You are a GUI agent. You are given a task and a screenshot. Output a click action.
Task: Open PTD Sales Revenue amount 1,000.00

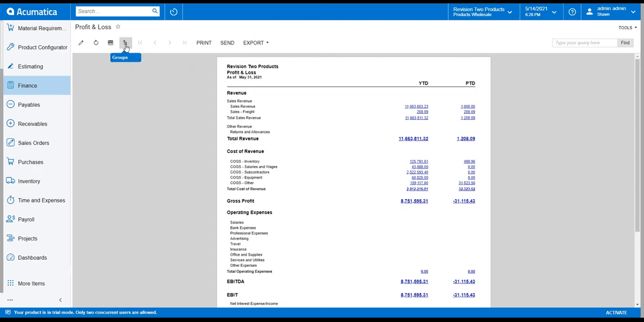[468, 107]
